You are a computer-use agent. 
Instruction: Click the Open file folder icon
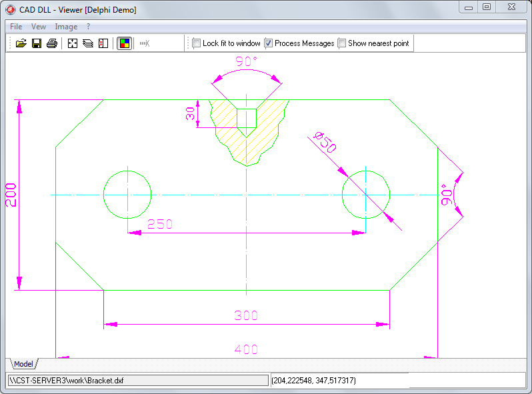(21, 43)
